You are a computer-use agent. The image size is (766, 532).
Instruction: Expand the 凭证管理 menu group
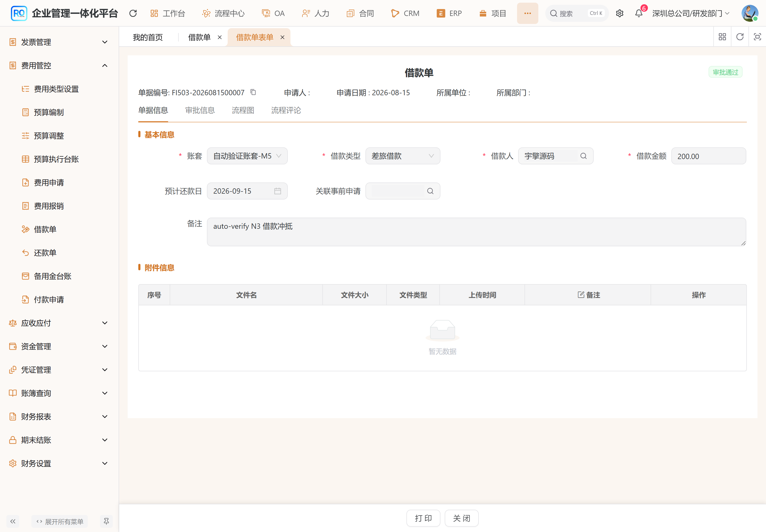pos(59,370)
